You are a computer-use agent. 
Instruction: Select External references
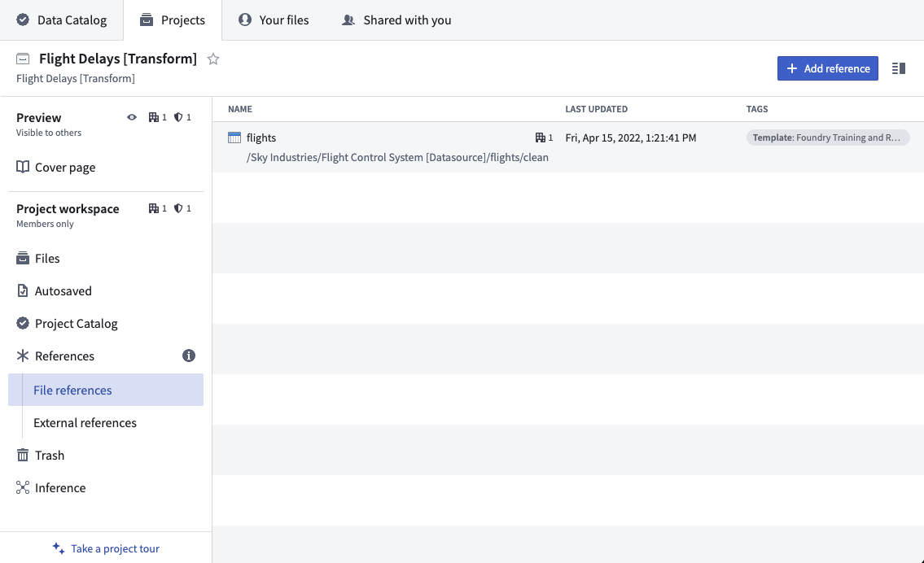click(106, 423)
